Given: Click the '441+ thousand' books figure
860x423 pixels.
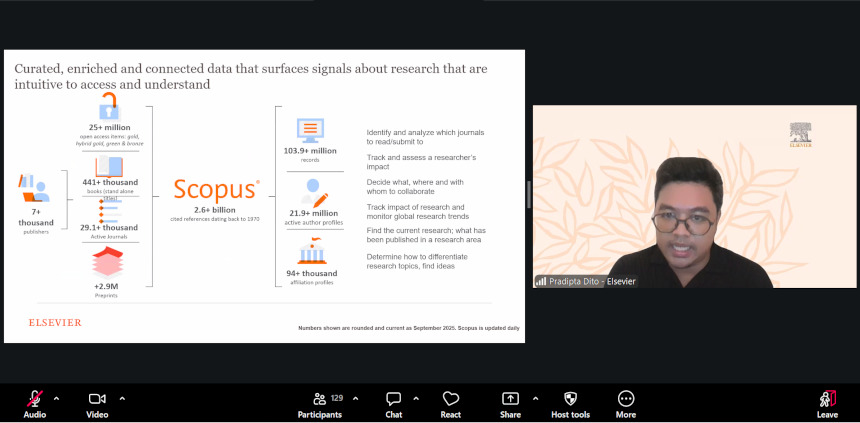Looking at the screenshot, I should [x=109, y=182].
